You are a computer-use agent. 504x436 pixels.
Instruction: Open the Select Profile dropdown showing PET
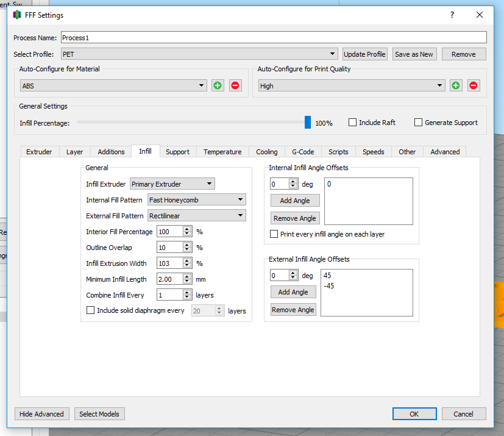(199, 54)
